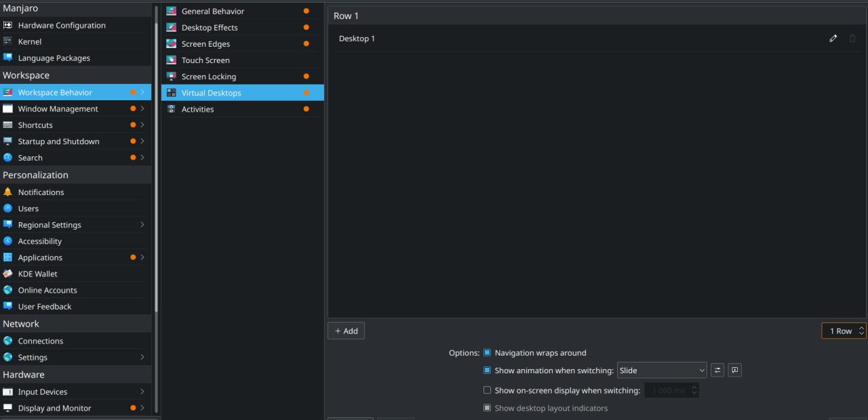868x420 pixels.
Task: Click the Notifications bell icon
Action: 7,192
